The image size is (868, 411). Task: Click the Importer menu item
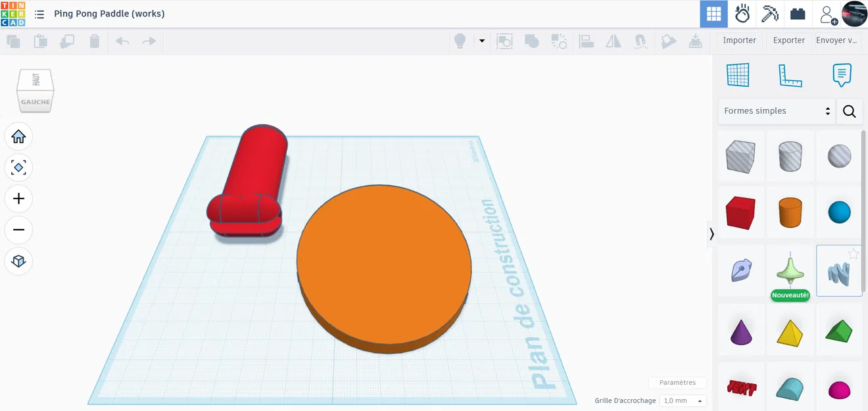[739, 40]
